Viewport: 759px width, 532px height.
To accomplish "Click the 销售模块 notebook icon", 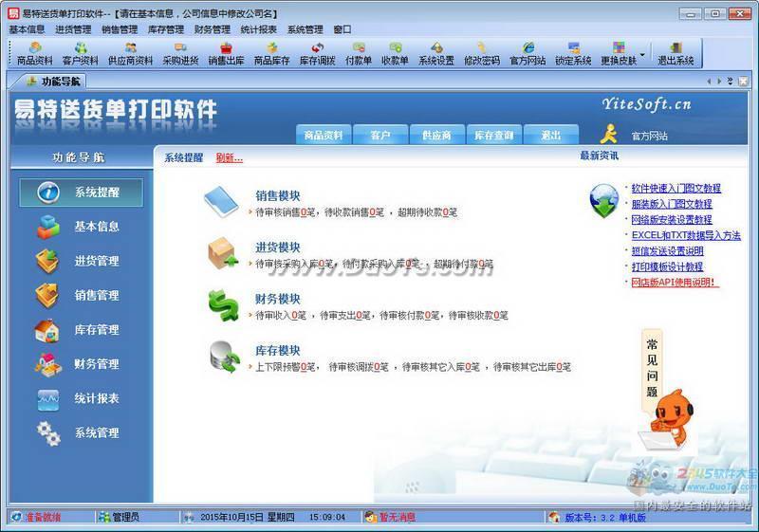I will [x=221, y=202].
